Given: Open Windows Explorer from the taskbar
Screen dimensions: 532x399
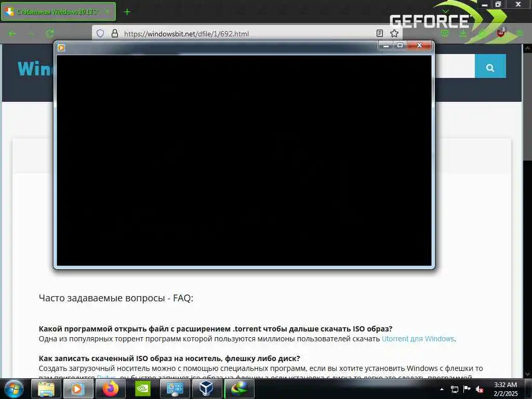Looking at the screenshot, I should pyautogui.click(x=46, y=389).
